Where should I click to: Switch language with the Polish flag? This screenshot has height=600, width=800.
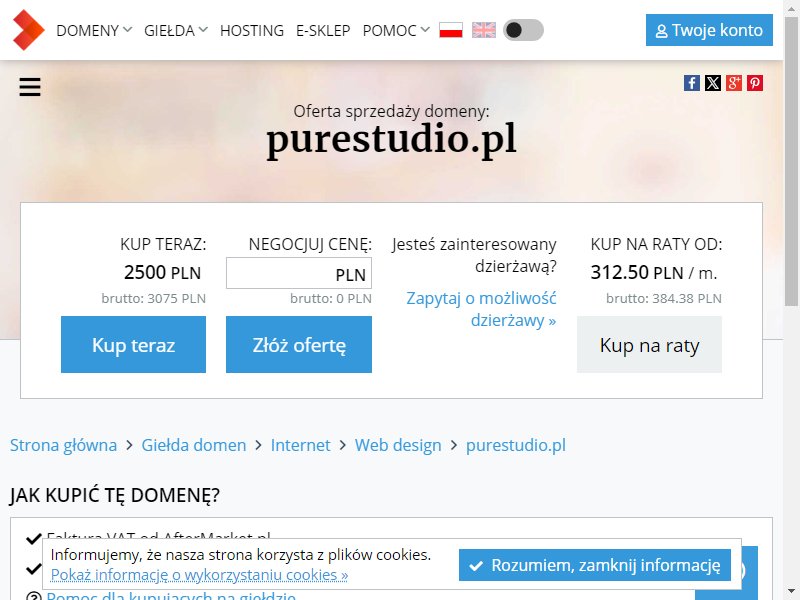pyautogui.click(x=451, y=30)
